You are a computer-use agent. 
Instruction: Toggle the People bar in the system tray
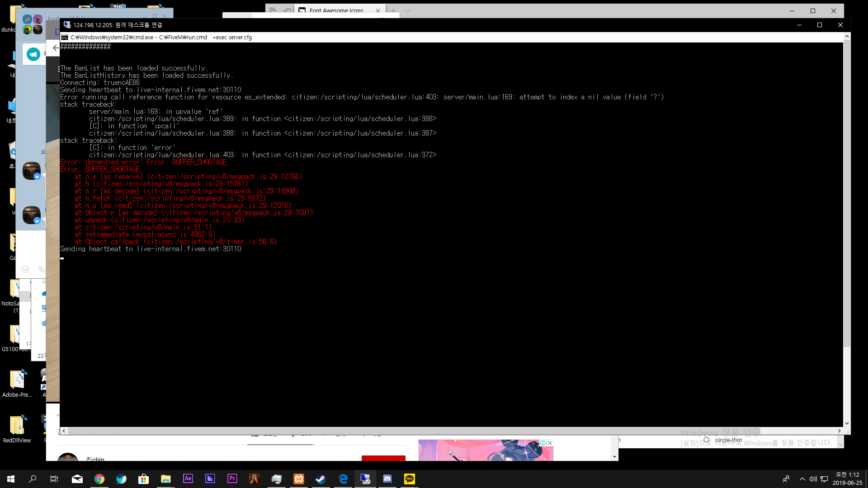[x=787, y=479]
